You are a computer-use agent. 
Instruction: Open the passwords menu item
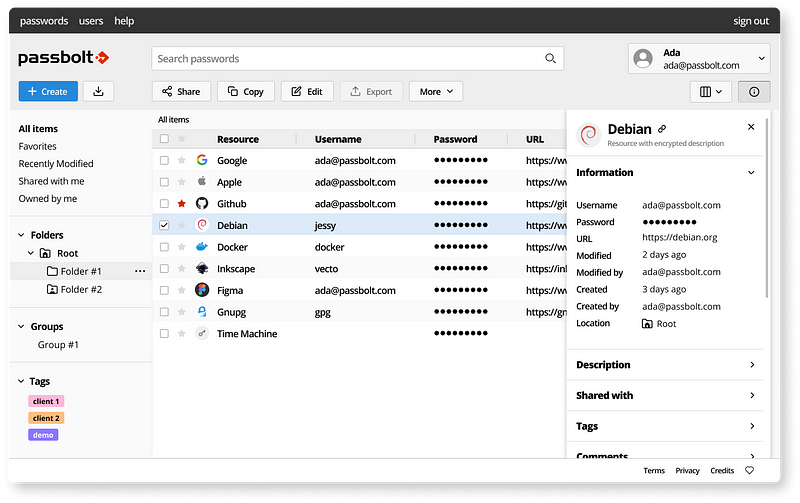44,21
